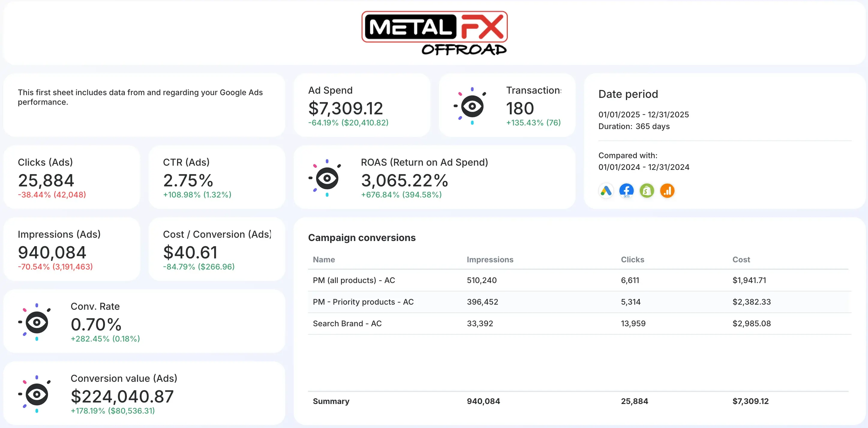Click the 13,959 clicks cell
This screenshot has height=428, width=868.
[633, 324]
